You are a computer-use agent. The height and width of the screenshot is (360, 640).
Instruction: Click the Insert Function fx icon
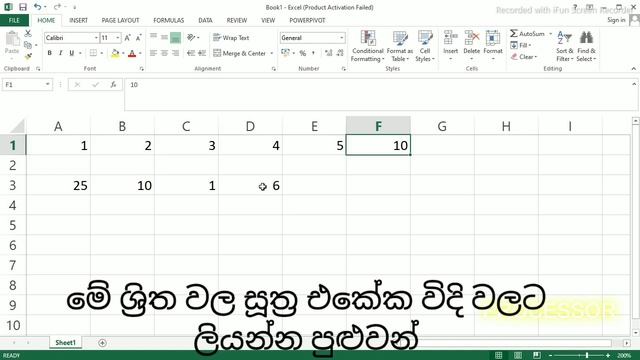tap(113, 84)
